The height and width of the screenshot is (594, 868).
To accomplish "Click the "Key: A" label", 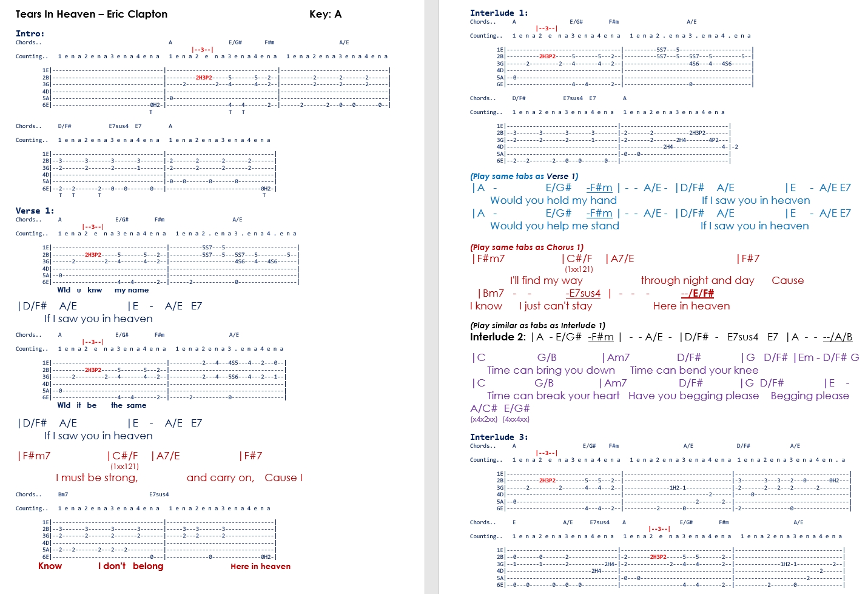I will [x=326, y=14].
